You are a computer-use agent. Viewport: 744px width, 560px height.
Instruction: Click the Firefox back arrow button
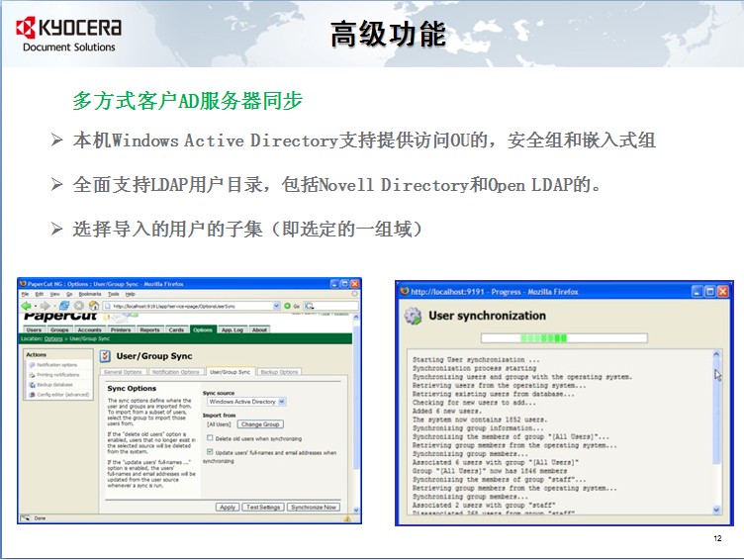click(26, 306)
